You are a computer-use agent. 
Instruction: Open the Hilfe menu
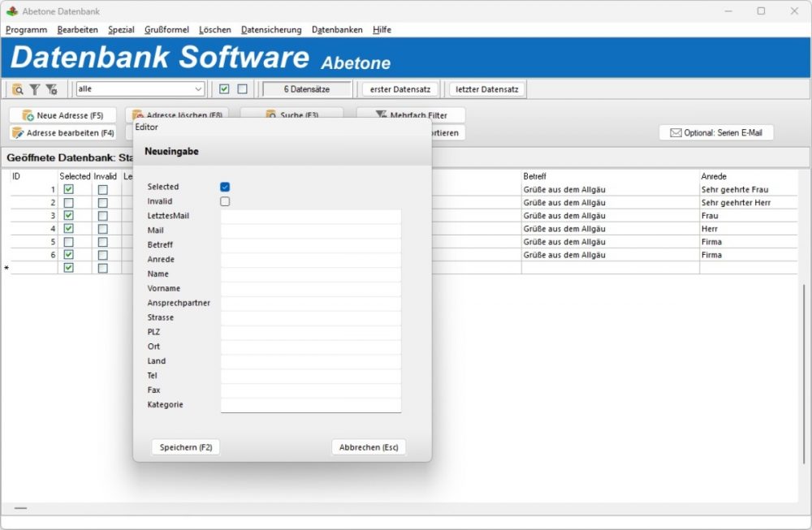(x=382, y=29)
